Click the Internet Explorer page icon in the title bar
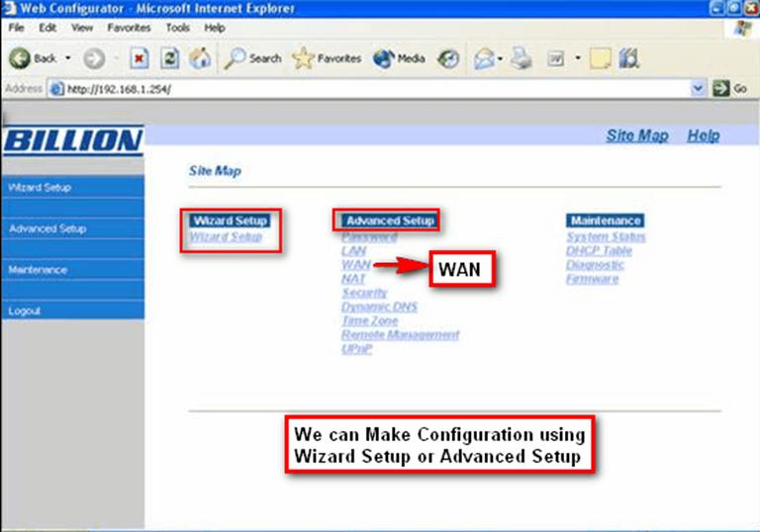Image resolution: width=760 pixels, height=532 pixels. click(8, 8)
